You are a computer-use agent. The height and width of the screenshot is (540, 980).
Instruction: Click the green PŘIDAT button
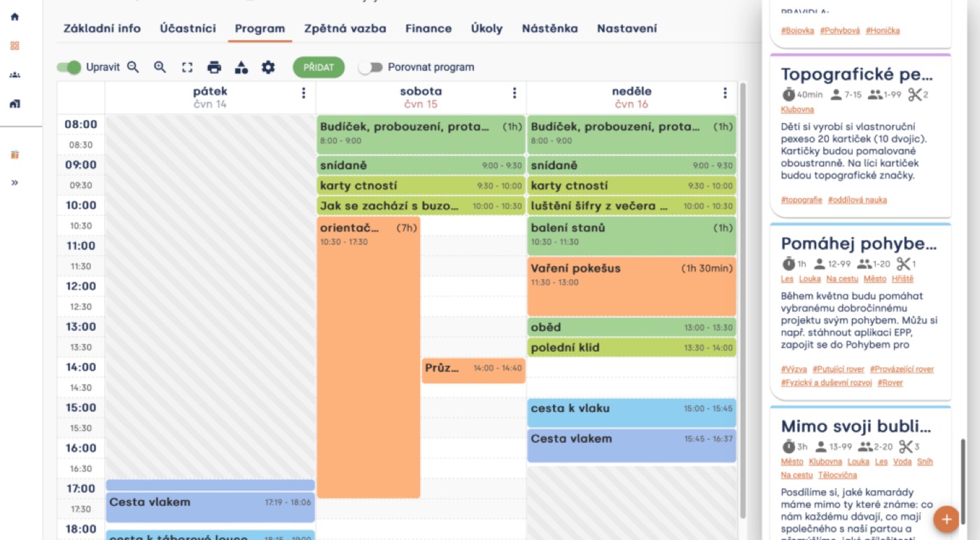click(x=318, y=67)
